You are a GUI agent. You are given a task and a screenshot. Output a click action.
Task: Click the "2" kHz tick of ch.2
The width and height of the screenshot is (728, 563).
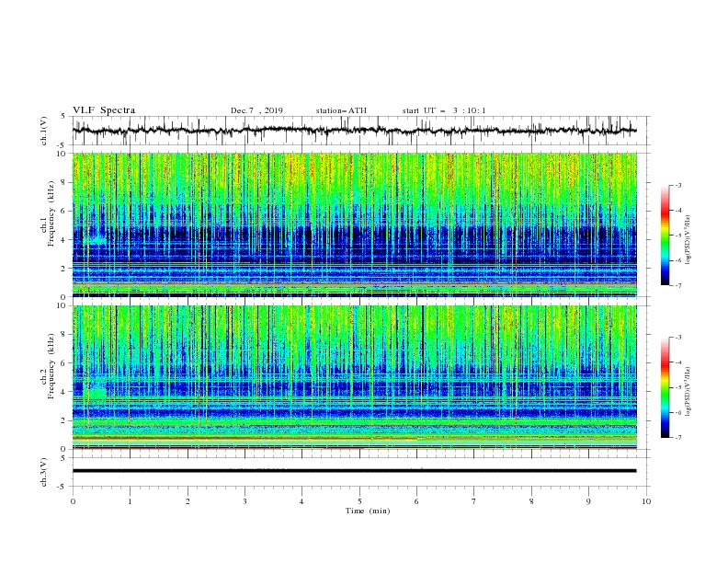[64, 420]
